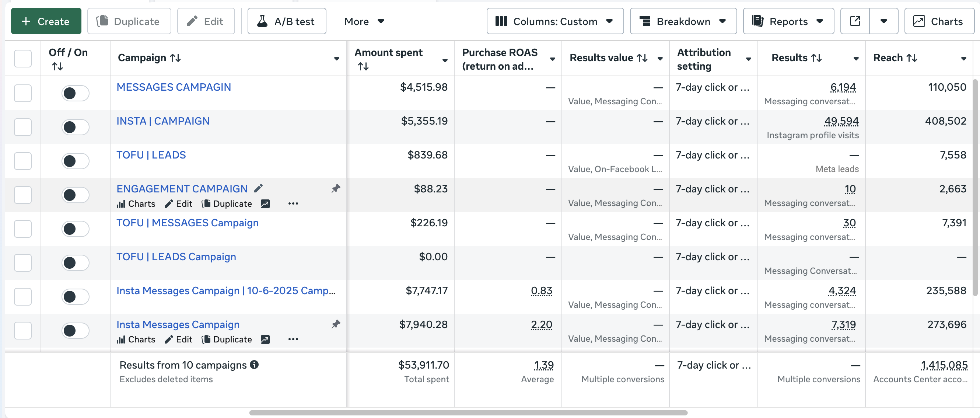The width and height of the screenshot is (980, 418).
Task: Open the Reports dropdown
Action: [788, 21]
